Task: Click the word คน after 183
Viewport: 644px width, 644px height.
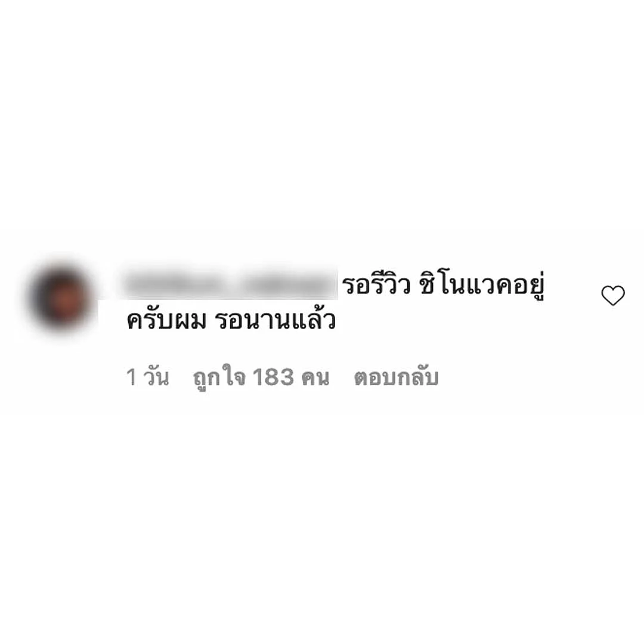Action: 315,378
